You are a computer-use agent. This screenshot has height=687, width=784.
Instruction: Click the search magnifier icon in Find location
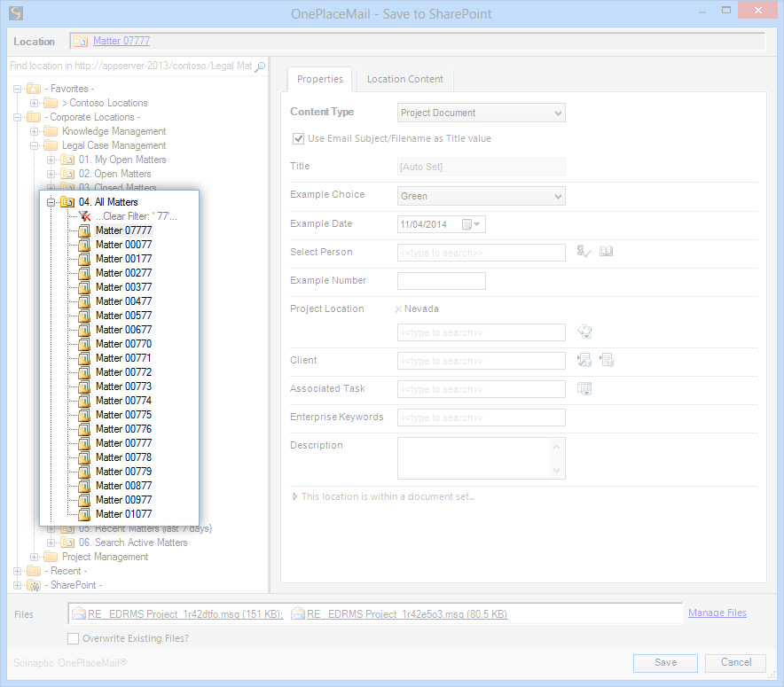260,66
